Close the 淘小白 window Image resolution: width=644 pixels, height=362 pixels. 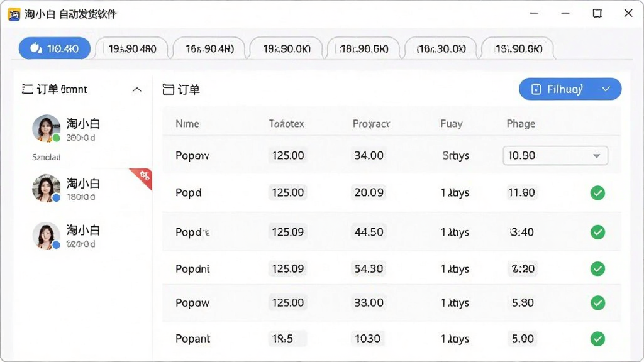[628, 14]
